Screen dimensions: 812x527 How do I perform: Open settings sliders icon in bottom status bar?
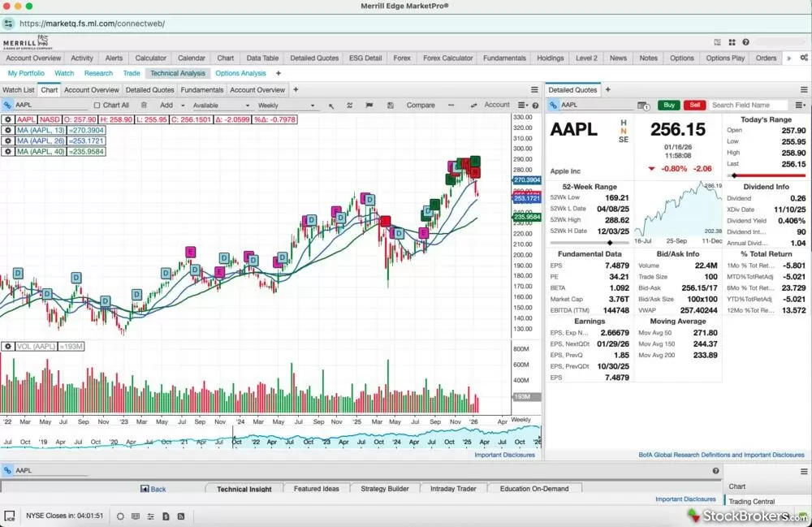coord(150,516)
